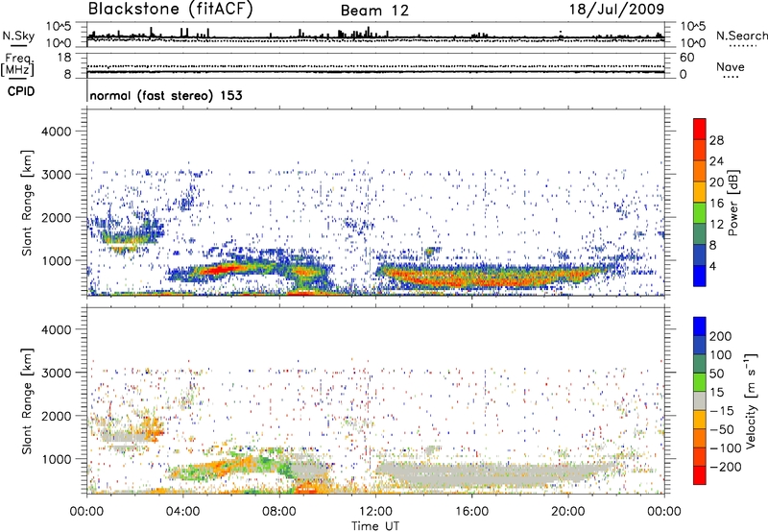The image size is (768, 532).
Task: Click 'normal (fast stereo) 153' text
Action: click(x=166, y=95)
